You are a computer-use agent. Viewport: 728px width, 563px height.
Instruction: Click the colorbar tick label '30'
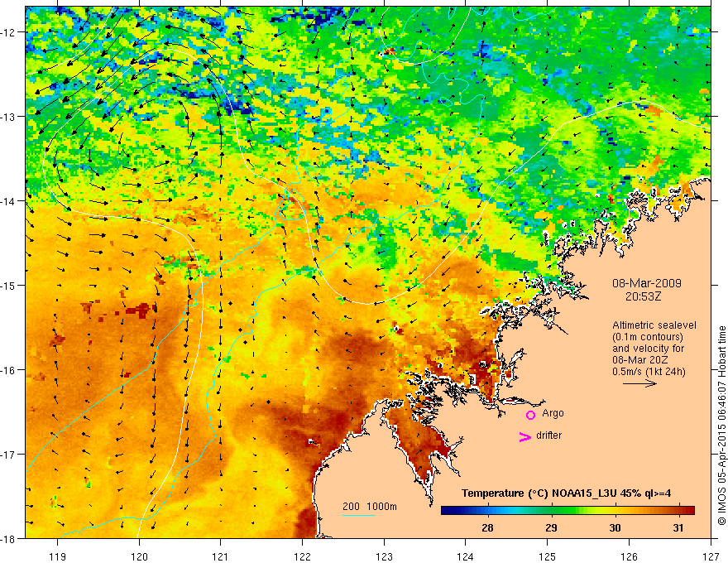(x=615, y=527)
